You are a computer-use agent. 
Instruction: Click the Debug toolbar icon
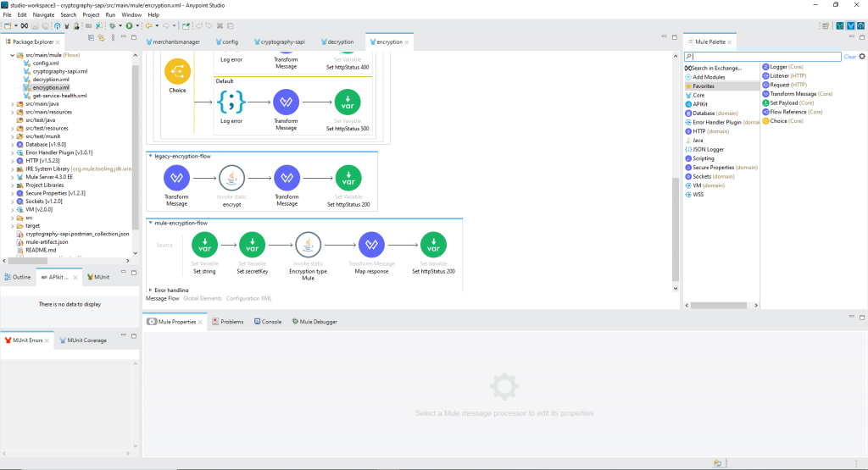tap(113, 26)
